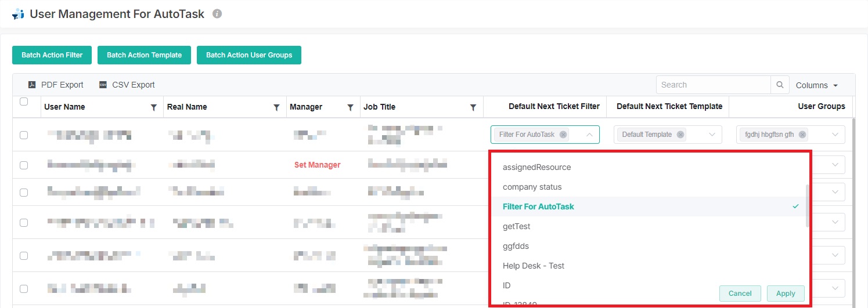
Task: Check the row checkbox beside Set Manager
Action: pos(24,165)
